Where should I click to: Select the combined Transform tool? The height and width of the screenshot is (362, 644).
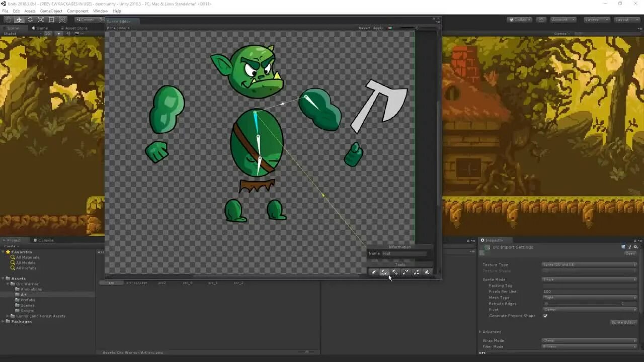62,20
